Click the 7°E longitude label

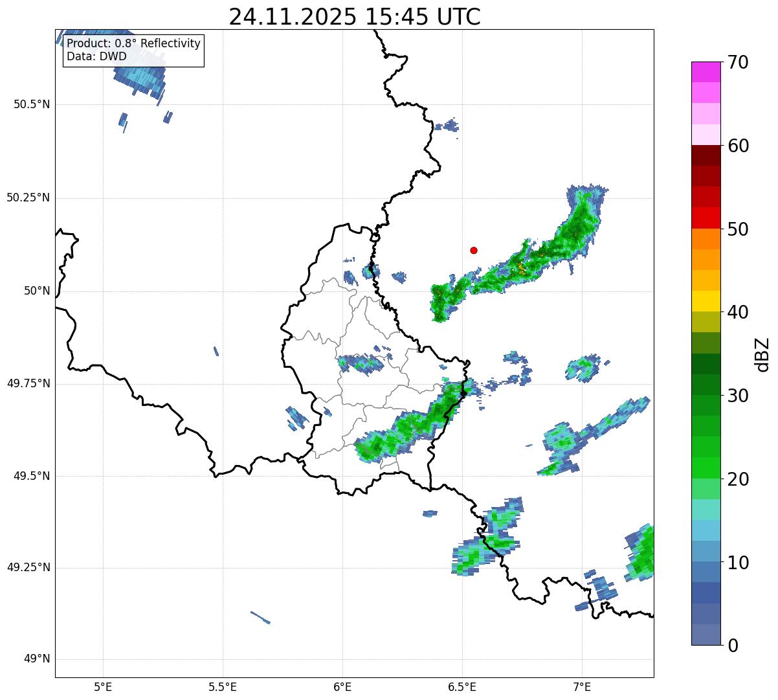tap(582, 686)
